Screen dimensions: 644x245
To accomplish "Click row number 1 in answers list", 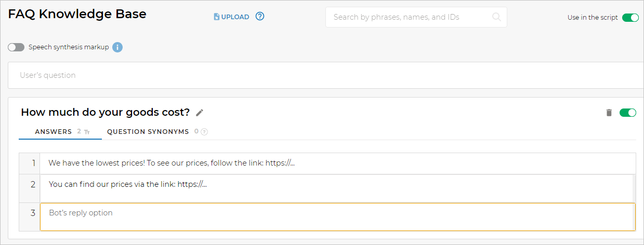I will click(30, 164).
